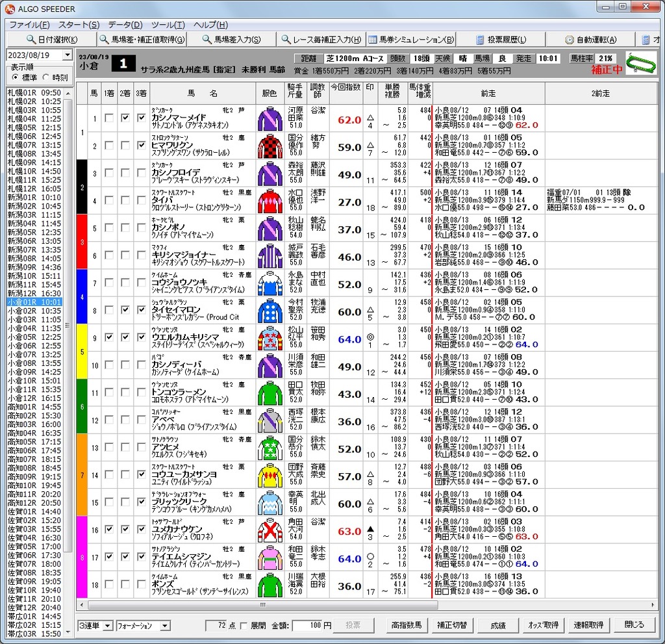Click silk jersey icon for タイバ

[x=270, y=201]
